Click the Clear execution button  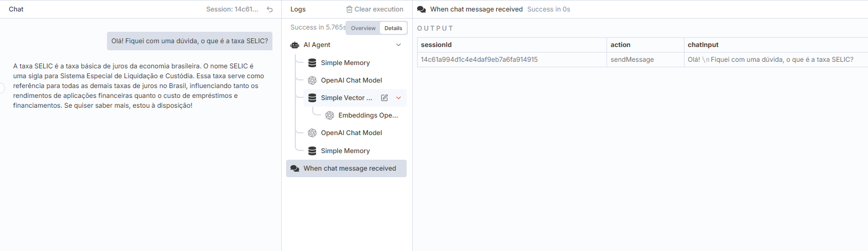tap(378, 9)
